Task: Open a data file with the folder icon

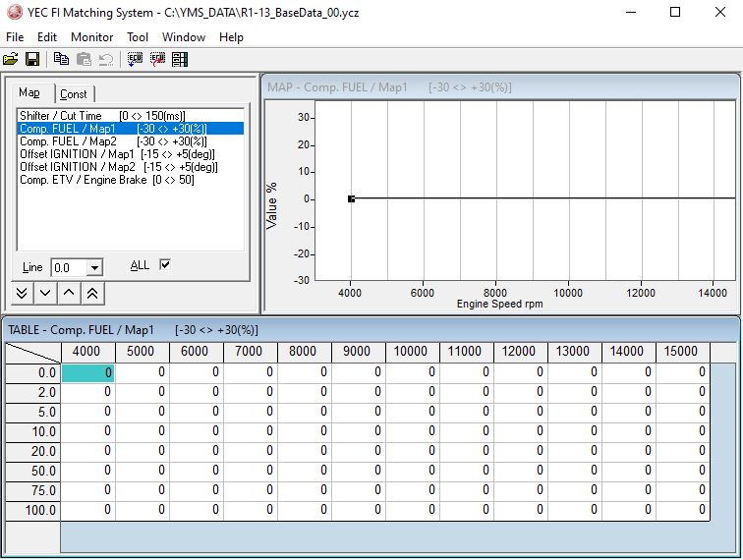Action: click(11, 59)
